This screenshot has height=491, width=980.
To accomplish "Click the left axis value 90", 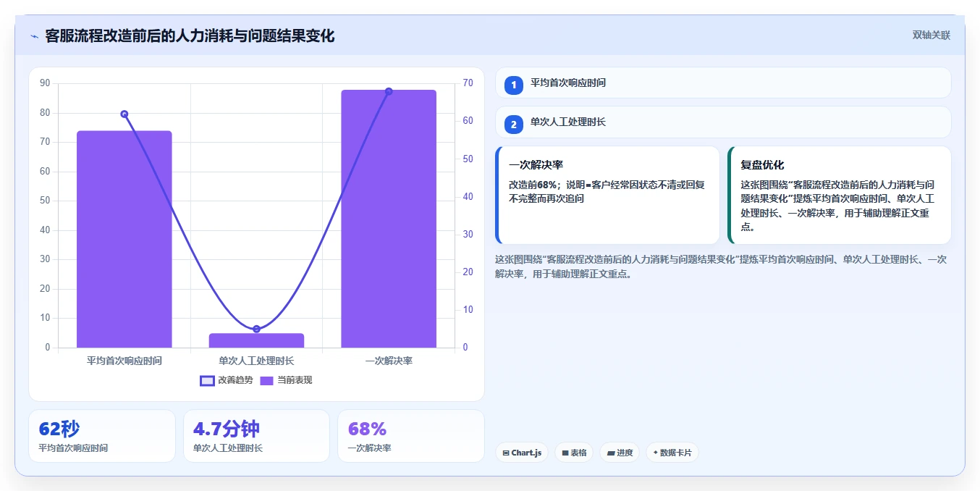I will click(45, 83).
